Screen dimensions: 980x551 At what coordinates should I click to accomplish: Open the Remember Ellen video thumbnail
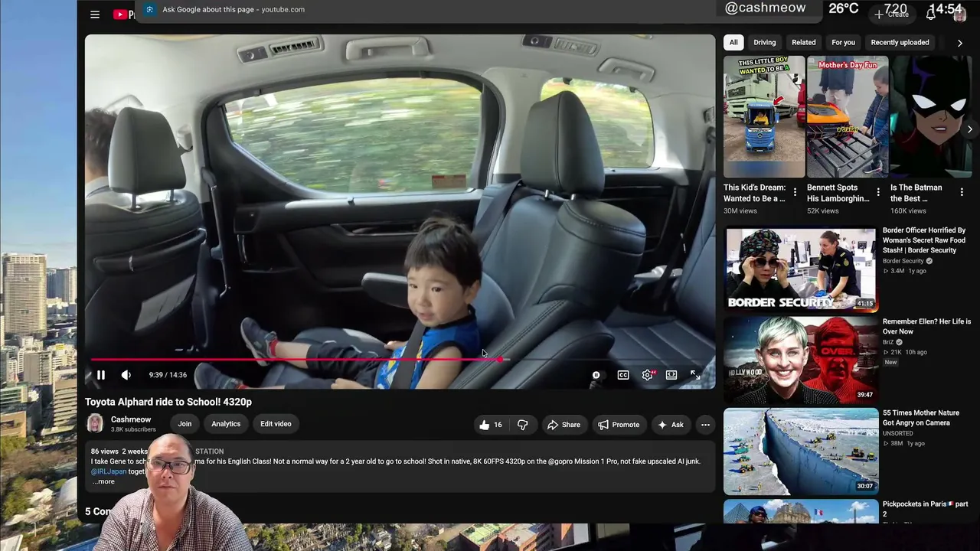click(800, 360)
